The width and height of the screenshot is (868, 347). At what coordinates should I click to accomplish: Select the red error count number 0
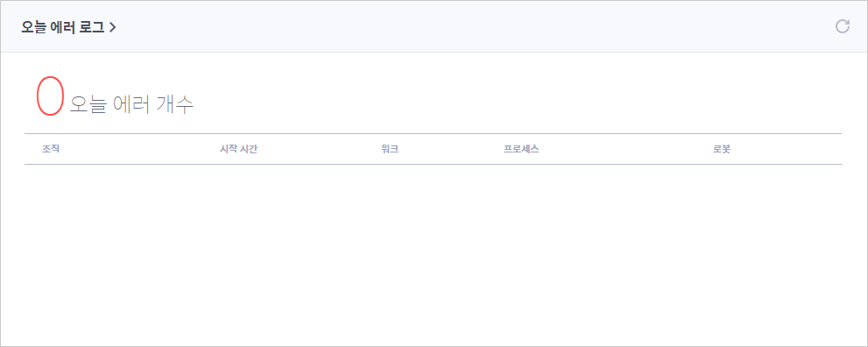(51, 96)
